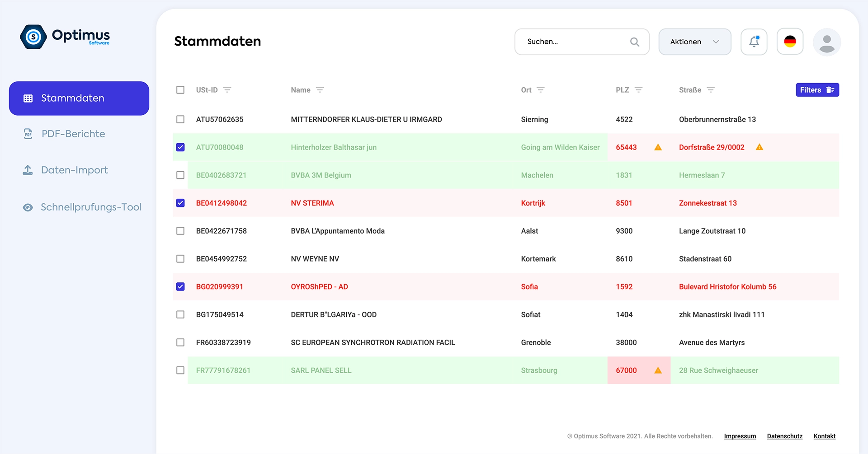
Task: Click the Straße column filter icon
Action: pos(711,90)
